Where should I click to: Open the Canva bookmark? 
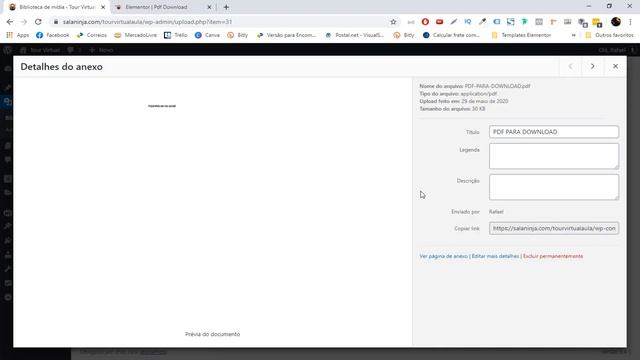click(207, 35)
